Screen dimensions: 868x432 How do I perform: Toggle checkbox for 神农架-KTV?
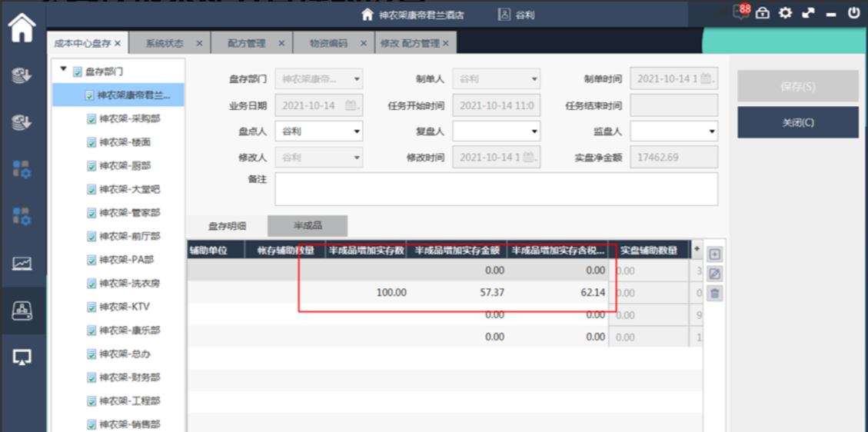click(91, 307)
